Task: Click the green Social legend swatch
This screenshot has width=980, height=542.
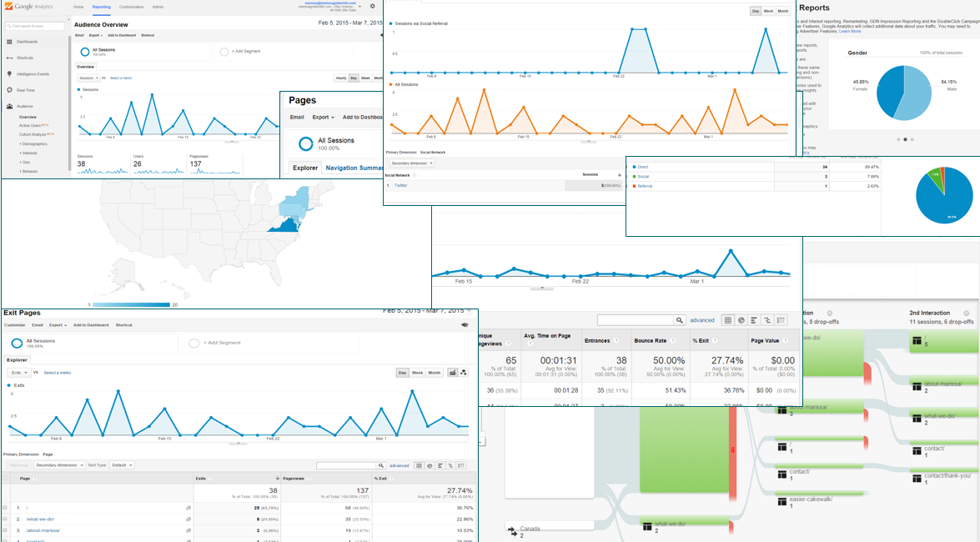Action: tap(635, 176)
